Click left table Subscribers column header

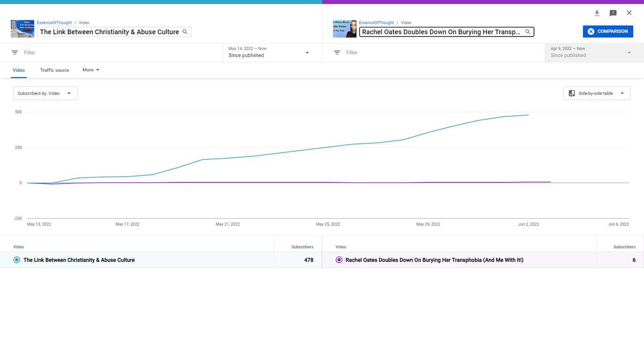tap(302, 247)
